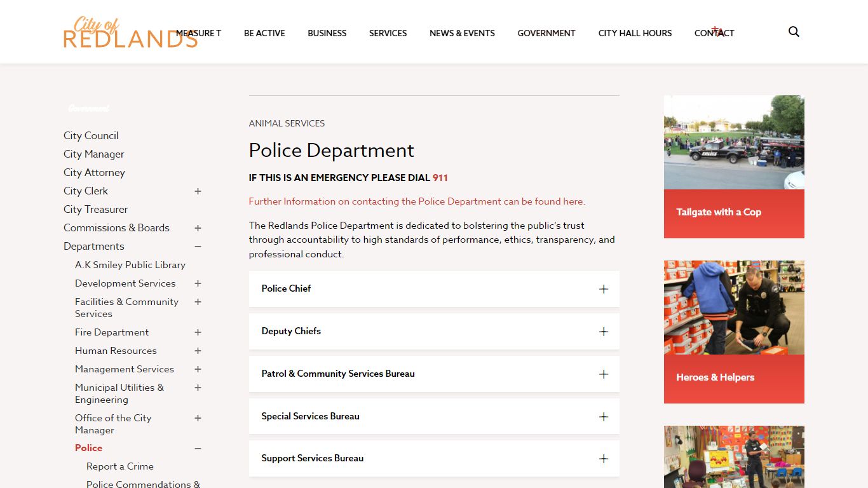Select the highlighted Police sidebar link
Screen dimensions: 868x488
(88, 448)
